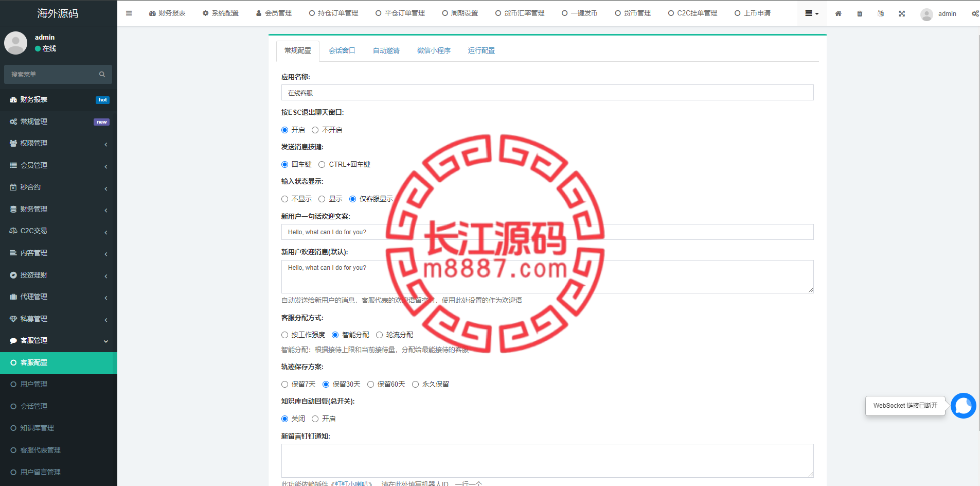Expand C2C交易 sidebar menu
This screenshot has width=980, height=486.
click(59, 231)
